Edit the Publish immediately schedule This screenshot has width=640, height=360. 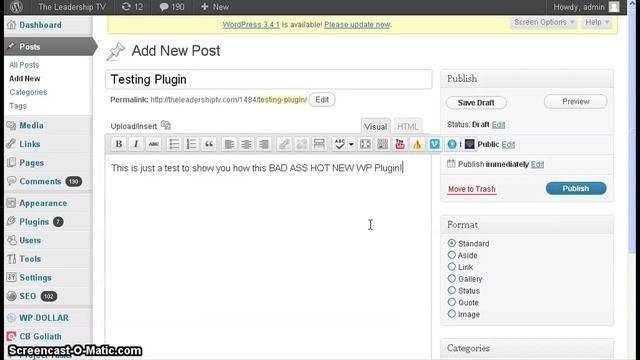[x=537, y=164]
